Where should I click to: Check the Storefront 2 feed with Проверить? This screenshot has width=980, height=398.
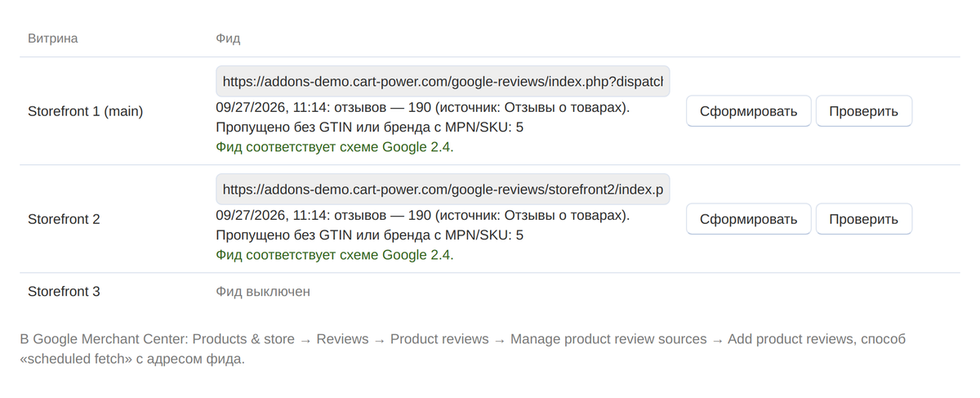coord(864,219)
